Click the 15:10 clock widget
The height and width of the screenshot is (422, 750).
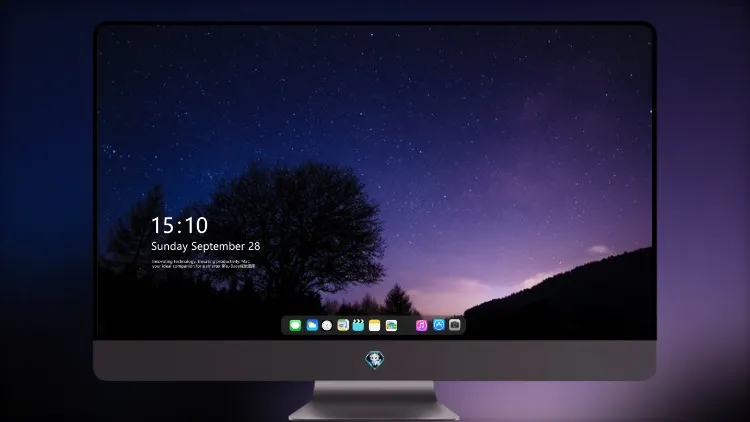point(179,225)
